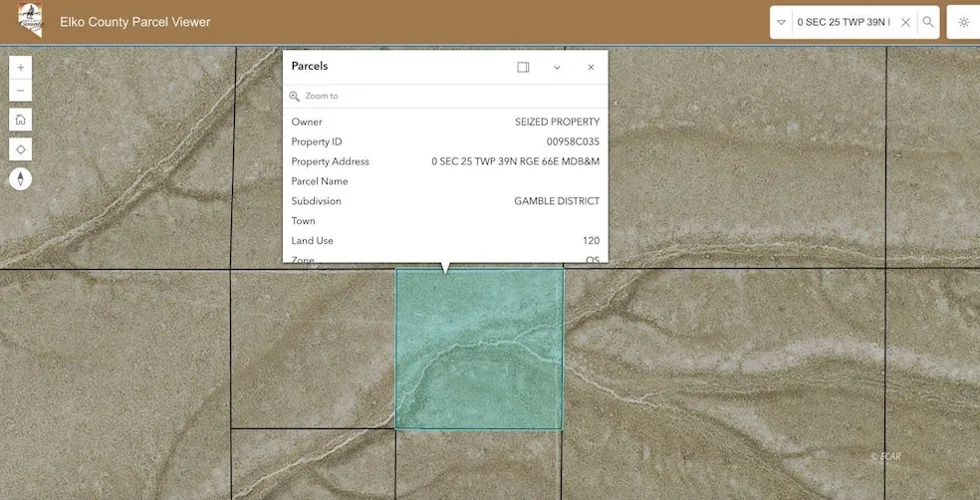Reset map orientation with compass button
The width and height of the screenshot is (980, 500).
tap(21, 179)
